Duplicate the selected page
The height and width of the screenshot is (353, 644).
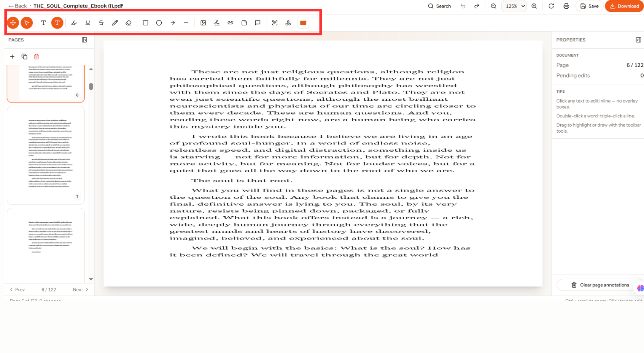[24, 57]
